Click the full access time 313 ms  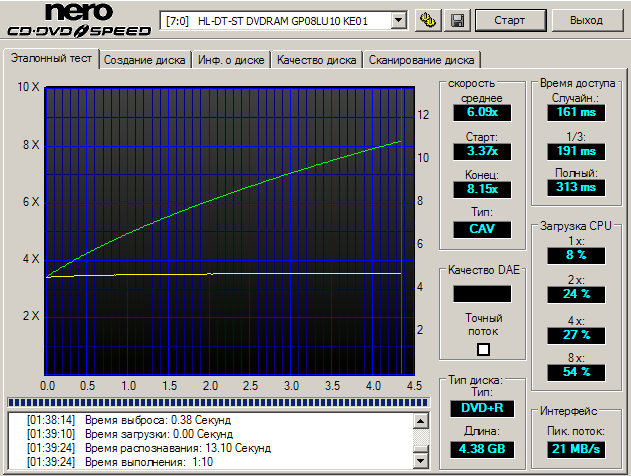[x=576, y=188]
